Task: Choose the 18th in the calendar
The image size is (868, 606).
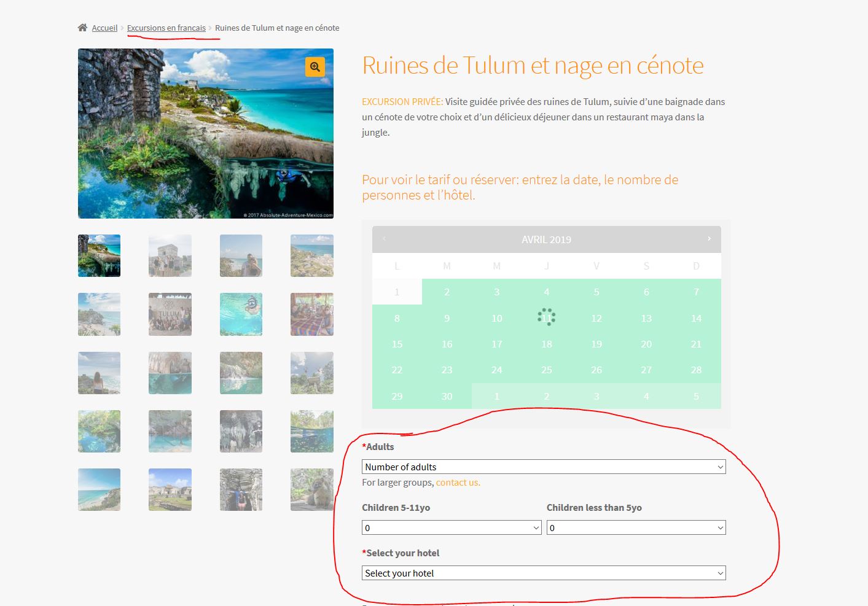Action: tap(547, 344)
